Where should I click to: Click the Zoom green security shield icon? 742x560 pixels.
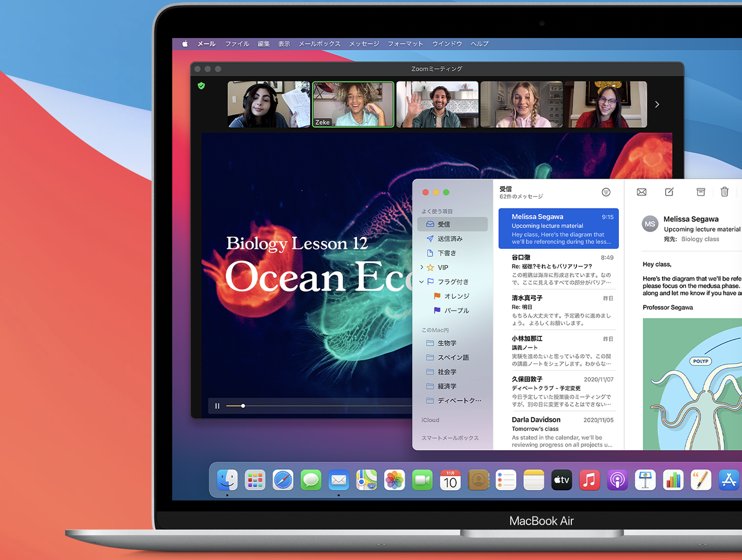tap(202, 86)
